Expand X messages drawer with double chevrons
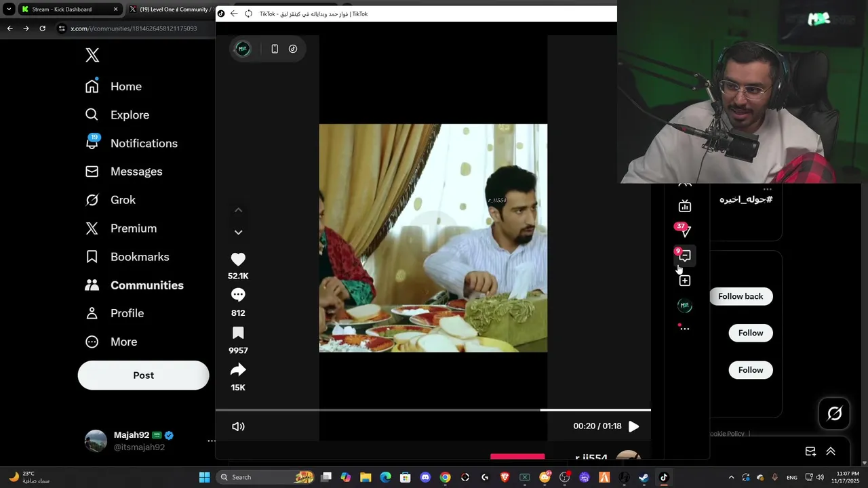Viewport: 868px width, 488px height. (831, 451)
